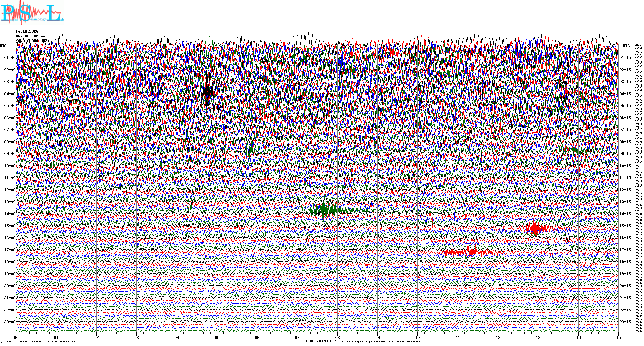Screen dimensions: 644x346
Task: Click the minute 15 tick label on bottom axis
Action: 618,337
